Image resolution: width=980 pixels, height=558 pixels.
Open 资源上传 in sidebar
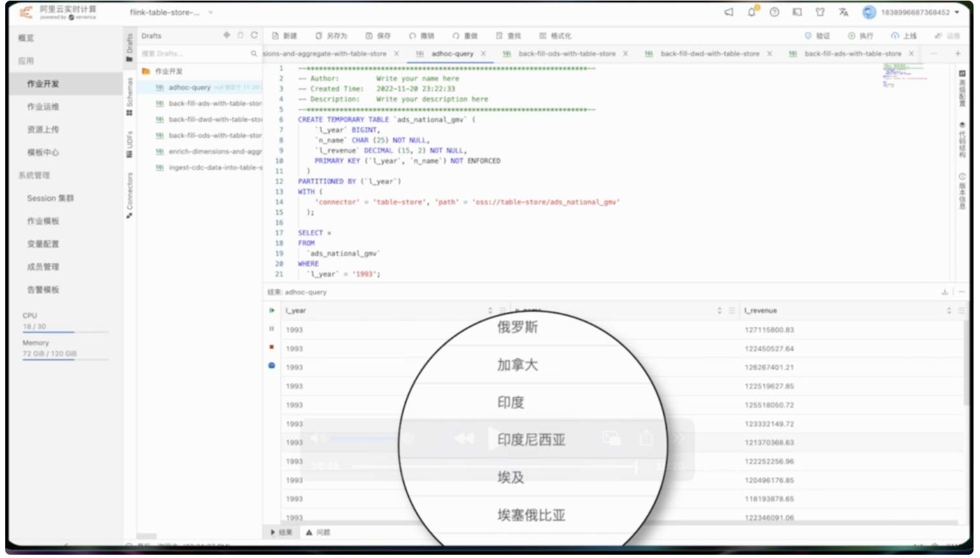point(43,129)
